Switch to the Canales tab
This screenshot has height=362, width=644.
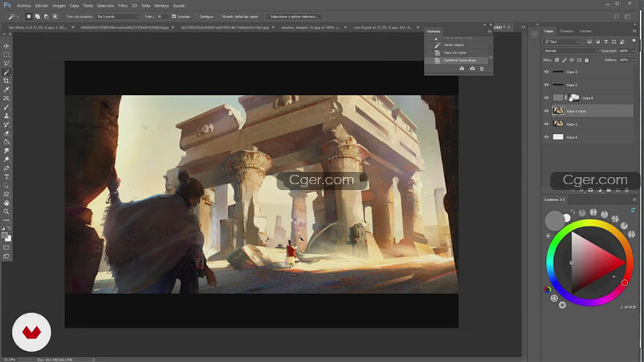[x=585, y=31]
